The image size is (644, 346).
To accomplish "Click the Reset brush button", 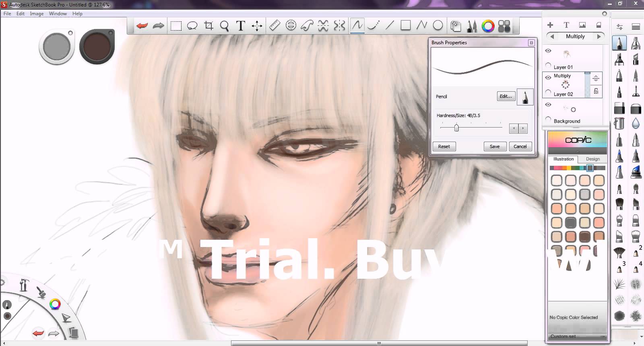I will click(444, 146).
